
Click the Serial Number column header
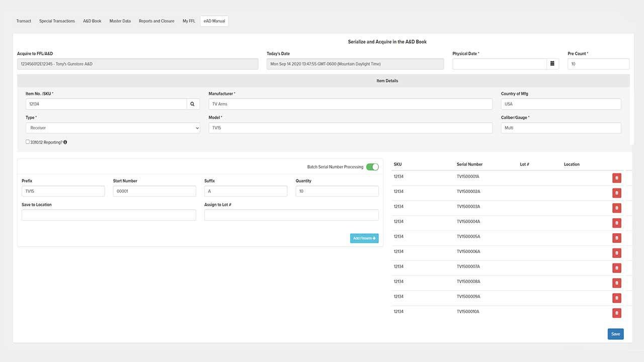[469, 164]
